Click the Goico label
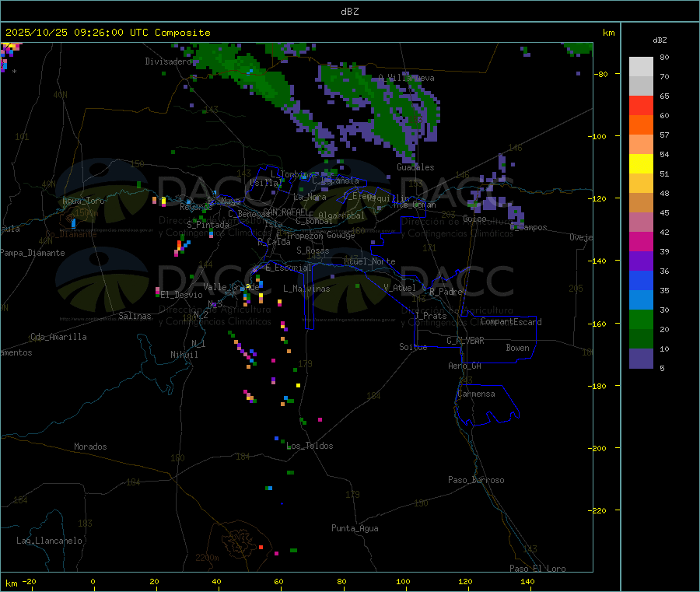The width and height of the screenshot is (700, 592). coord(474,219)
